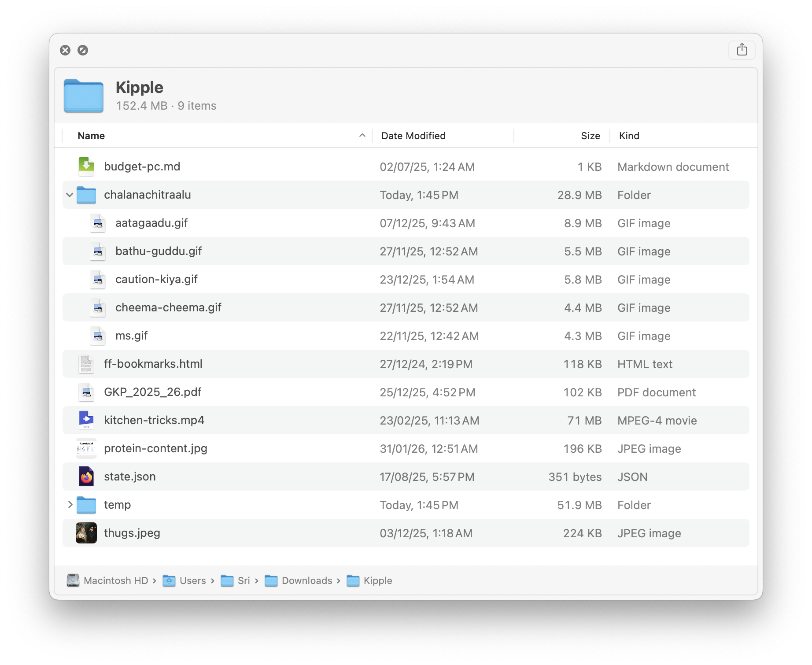
Task: Click thugs.jpeg image thumbnail
Action: coord(86,533)
